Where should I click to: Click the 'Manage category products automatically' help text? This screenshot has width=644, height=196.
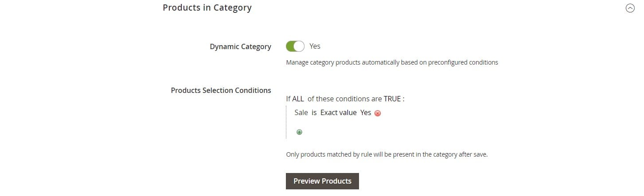(x=392, y=62)
